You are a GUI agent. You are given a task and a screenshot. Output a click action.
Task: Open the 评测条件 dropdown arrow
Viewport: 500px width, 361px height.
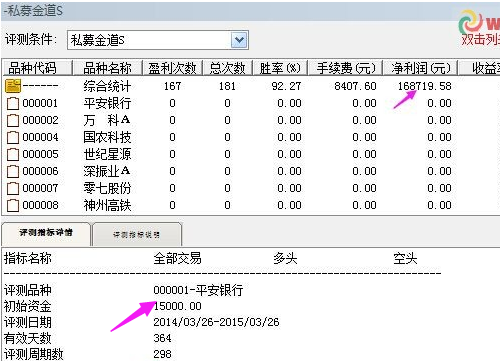coord(239,40)
